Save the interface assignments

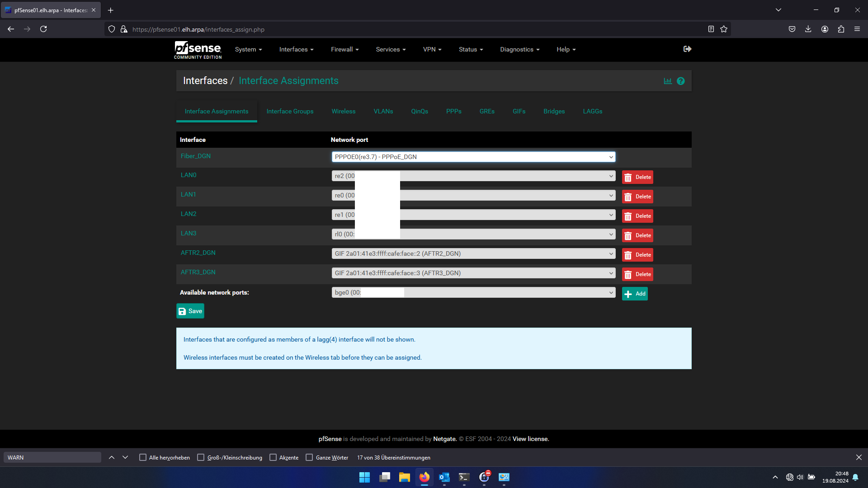(x=190, y=311)
